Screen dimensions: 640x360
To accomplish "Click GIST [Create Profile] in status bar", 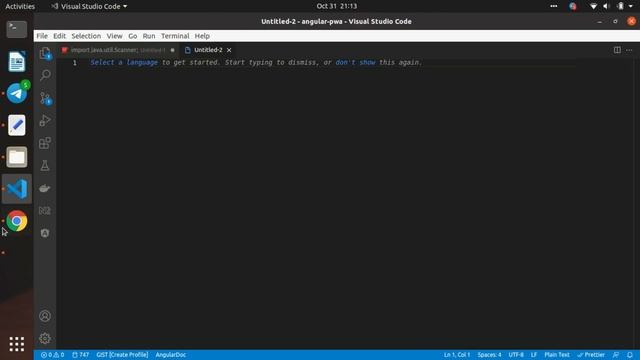I will click(x=122, y=355).
